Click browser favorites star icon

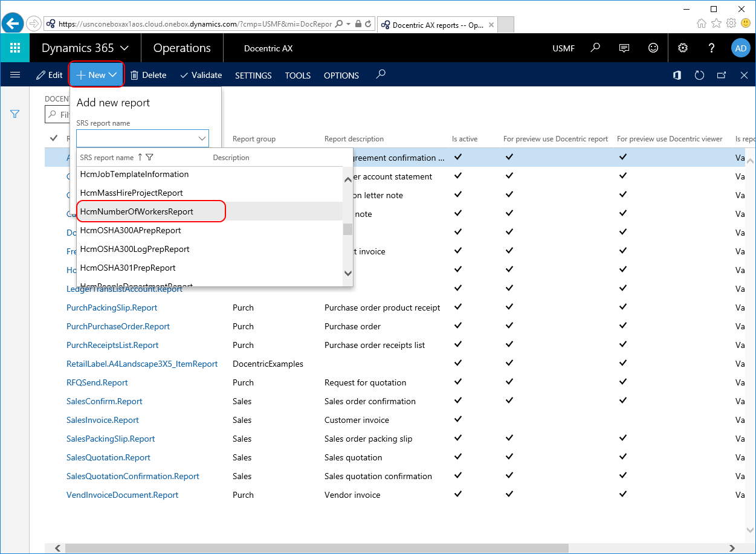click(716, 24)
